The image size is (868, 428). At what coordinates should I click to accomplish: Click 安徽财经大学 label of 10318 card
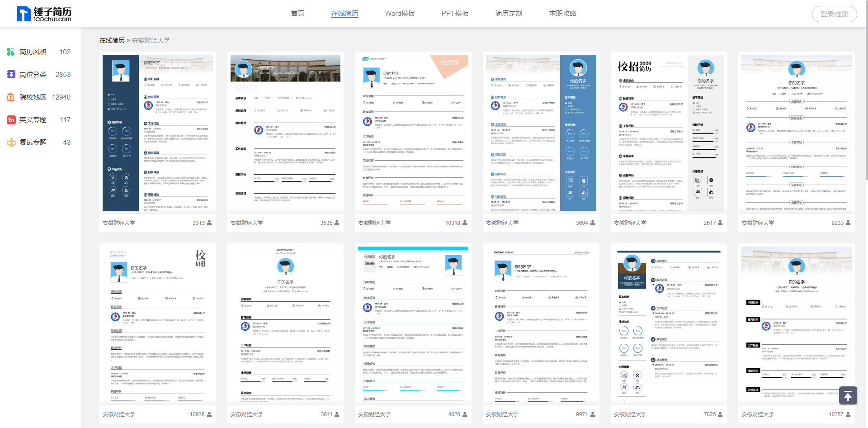click(x=374, y=223)
